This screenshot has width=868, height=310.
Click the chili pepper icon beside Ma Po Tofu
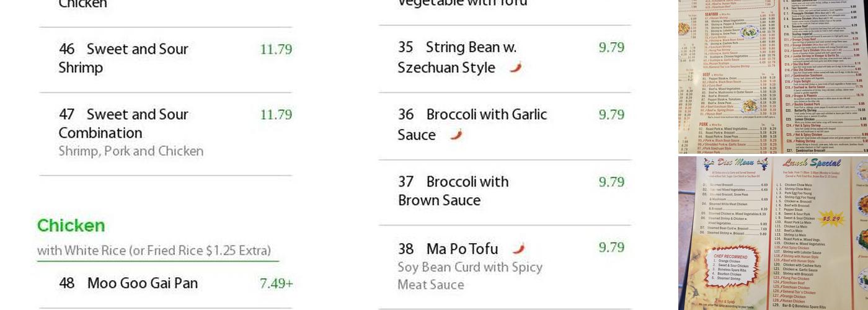[x=518, y=249]
